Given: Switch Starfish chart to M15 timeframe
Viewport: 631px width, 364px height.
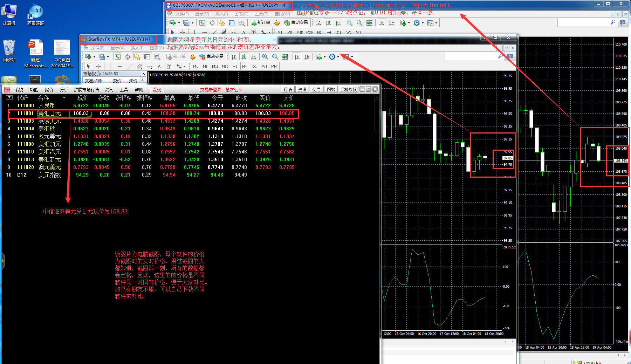Looking at the screenshot, I should tap(215, 66).
